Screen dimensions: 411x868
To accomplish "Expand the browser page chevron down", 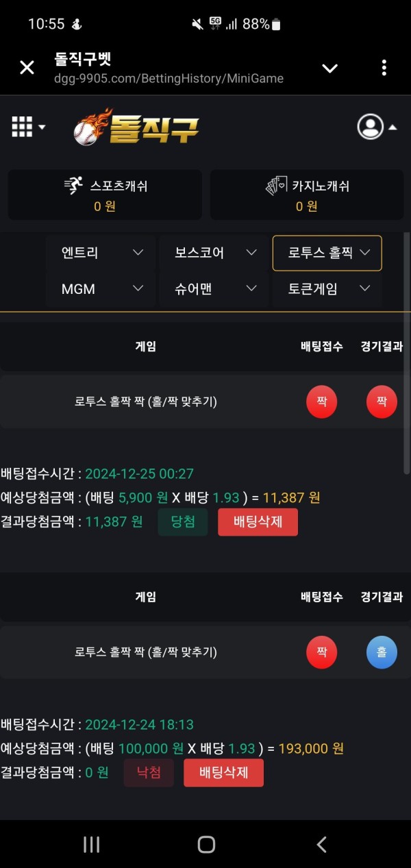I will click(330, 68).
